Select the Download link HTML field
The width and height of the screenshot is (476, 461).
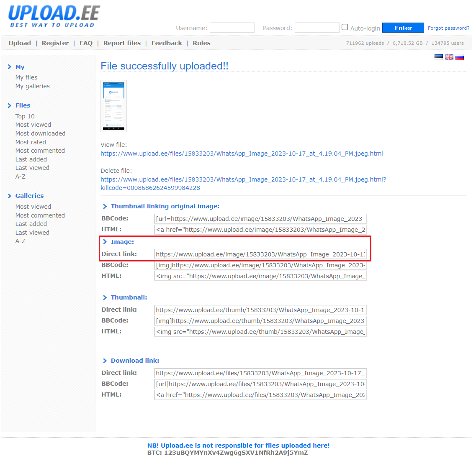(x=260, y=395)
